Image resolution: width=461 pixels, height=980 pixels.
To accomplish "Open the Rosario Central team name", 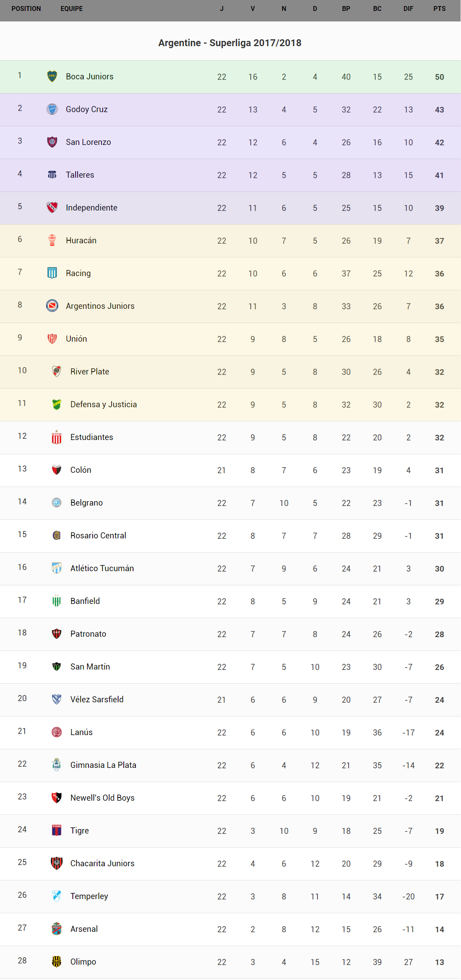I will [98, 536].
